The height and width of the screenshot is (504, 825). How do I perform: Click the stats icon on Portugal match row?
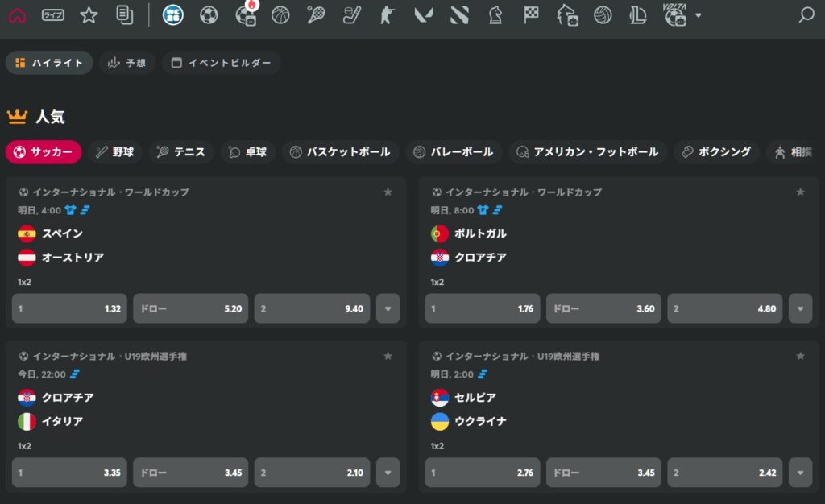click(497, 210)
